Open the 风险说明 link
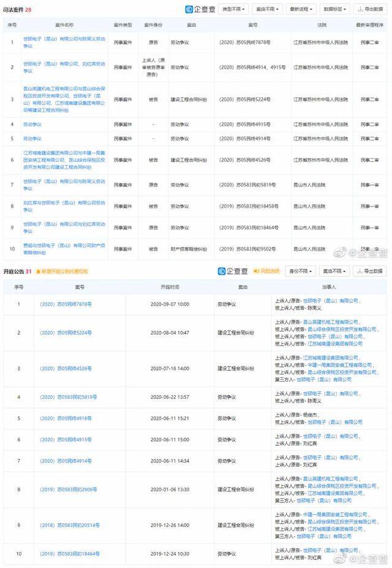 click(269, 271)
